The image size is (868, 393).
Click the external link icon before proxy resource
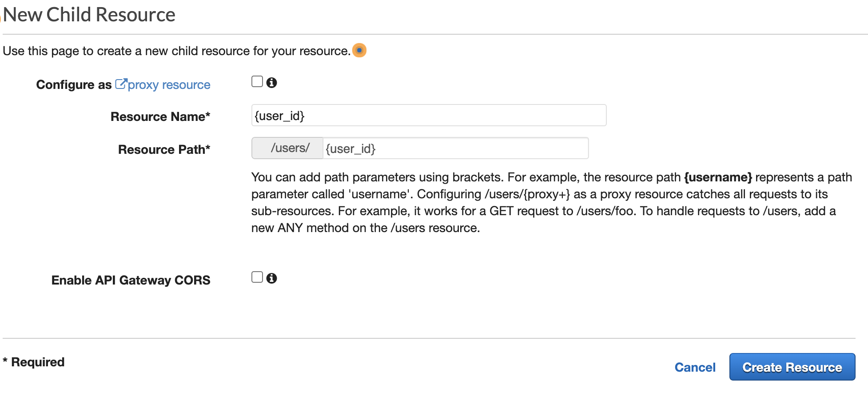click(x=120, y=83)
